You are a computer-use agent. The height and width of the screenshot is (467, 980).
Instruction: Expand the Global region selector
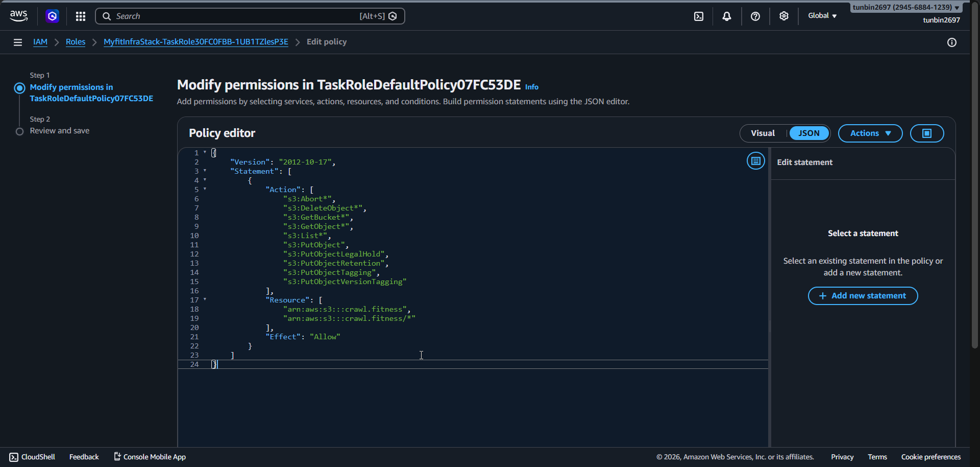[x=822, y=15]
